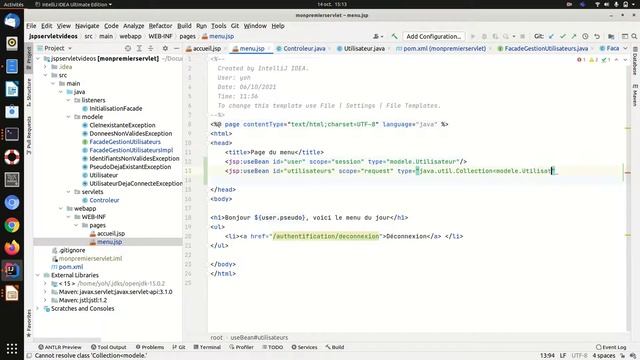Viewport: 640px width, 360px height.
Task: Click the Git rollback icon
Action: pos(597,36)
